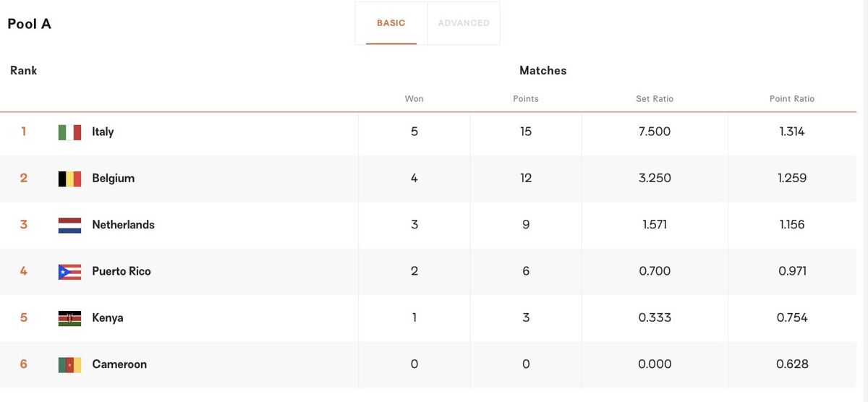868x402 pixels.
Task: Click the Netherlands flag icon
Action: pos(69,225)
